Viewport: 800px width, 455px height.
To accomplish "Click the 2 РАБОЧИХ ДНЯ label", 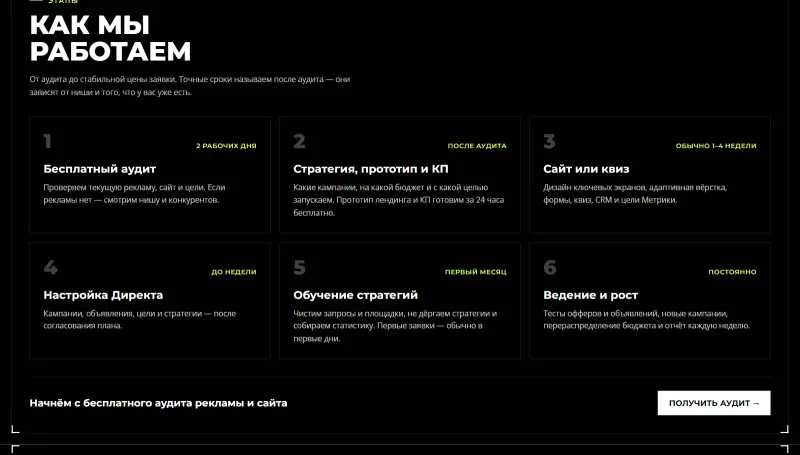I will pyautogui.click(x=226, y=146).
